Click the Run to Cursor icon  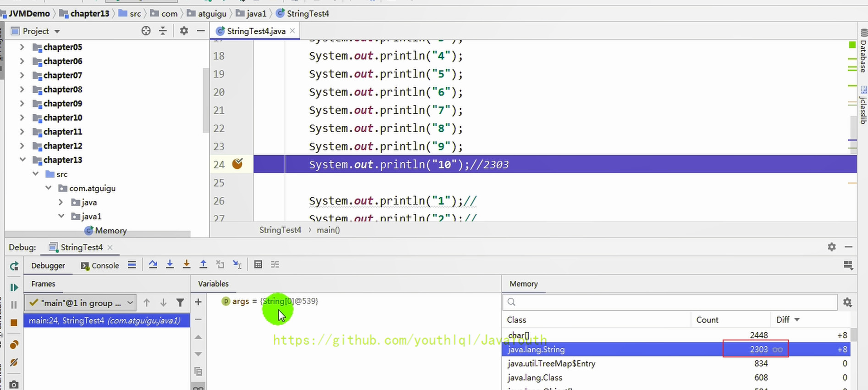point(237,264)
